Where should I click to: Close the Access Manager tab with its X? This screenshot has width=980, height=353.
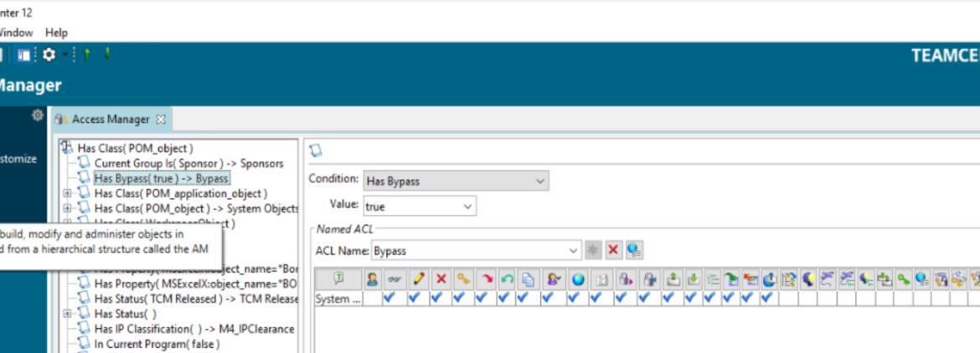[161, 119]
